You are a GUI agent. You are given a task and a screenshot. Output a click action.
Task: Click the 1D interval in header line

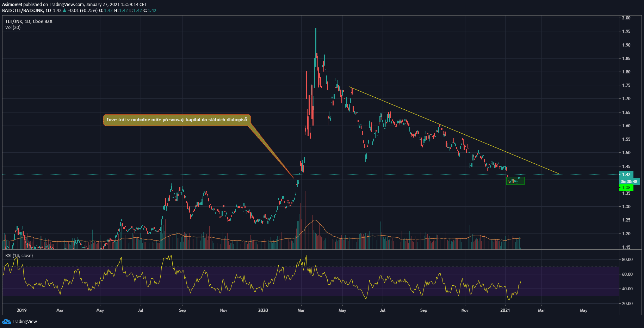48,11
